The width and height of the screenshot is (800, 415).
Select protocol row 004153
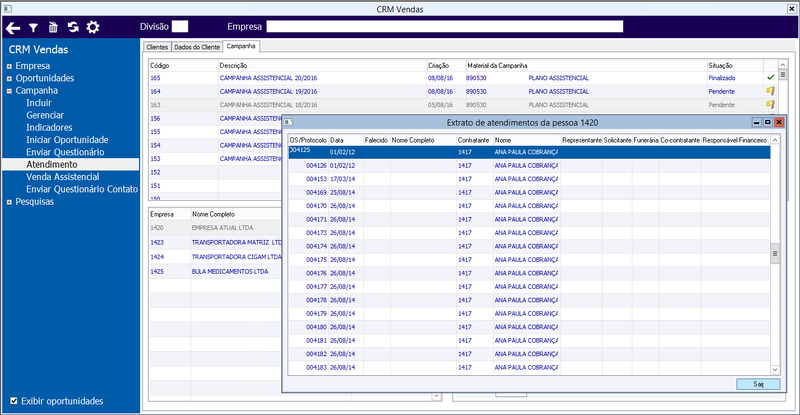(529, 179)
